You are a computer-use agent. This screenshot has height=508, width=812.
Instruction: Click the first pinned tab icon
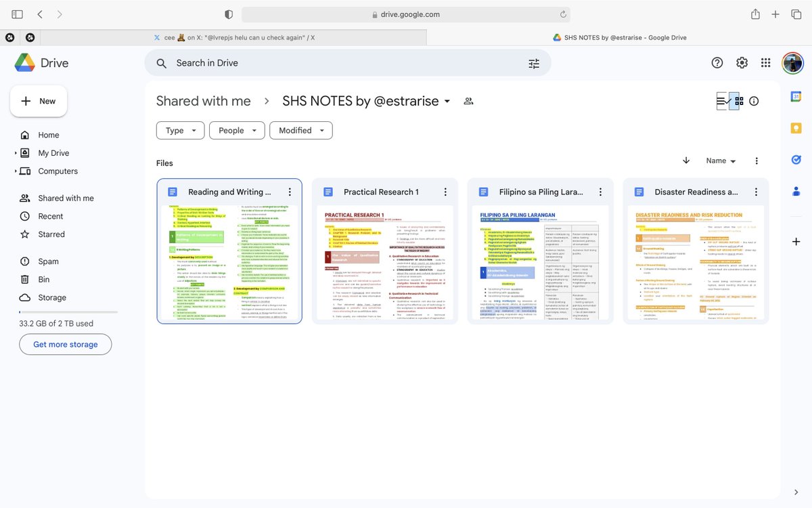(x=9, y=37)
